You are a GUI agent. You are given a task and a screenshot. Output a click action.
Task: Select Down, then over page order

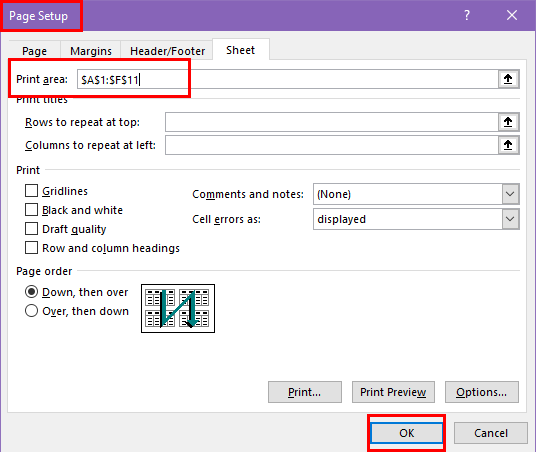[31, 292]
